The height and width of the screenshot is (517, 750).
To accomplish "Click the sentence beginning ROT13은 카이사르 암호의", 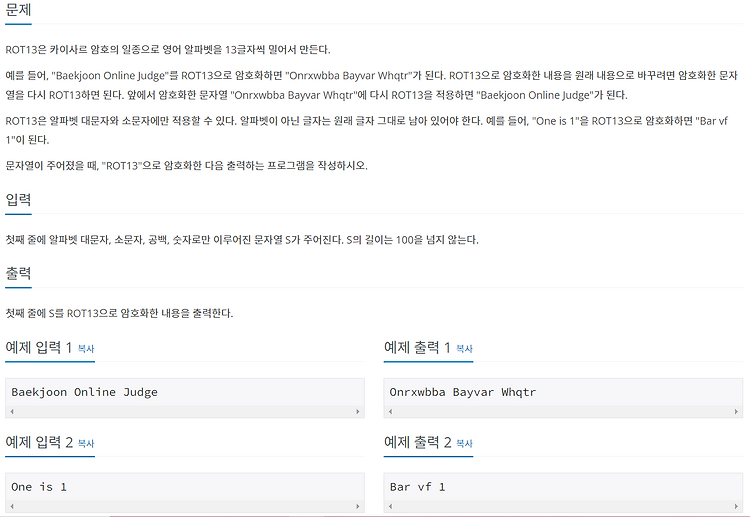I will coord(168,50).
